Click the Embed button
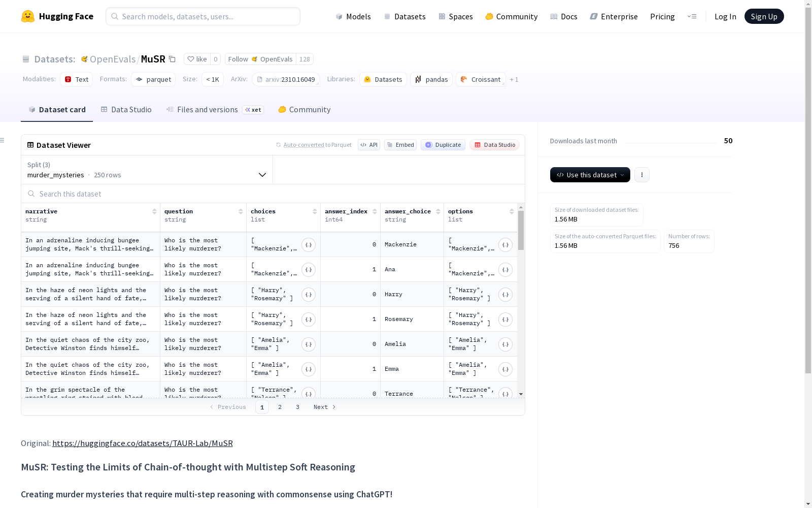812x508 pixels. [x=400, y=145]
